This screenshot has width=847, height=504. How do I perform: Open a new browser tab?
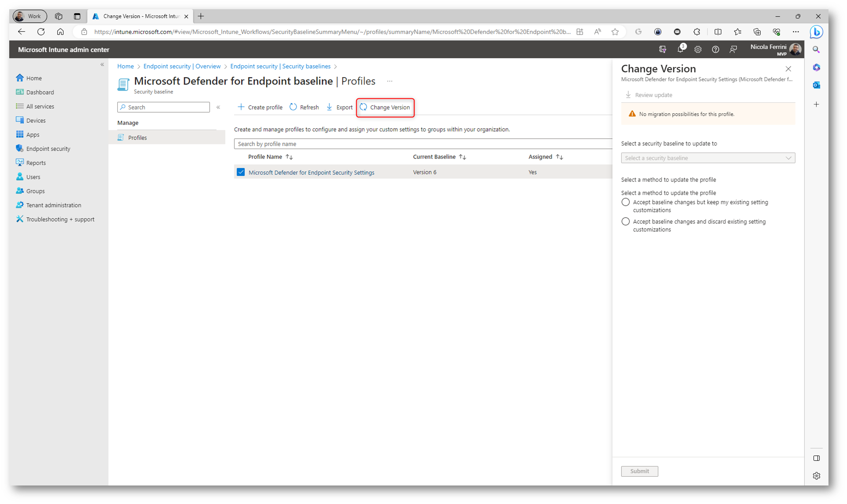[x=201, y=16]
